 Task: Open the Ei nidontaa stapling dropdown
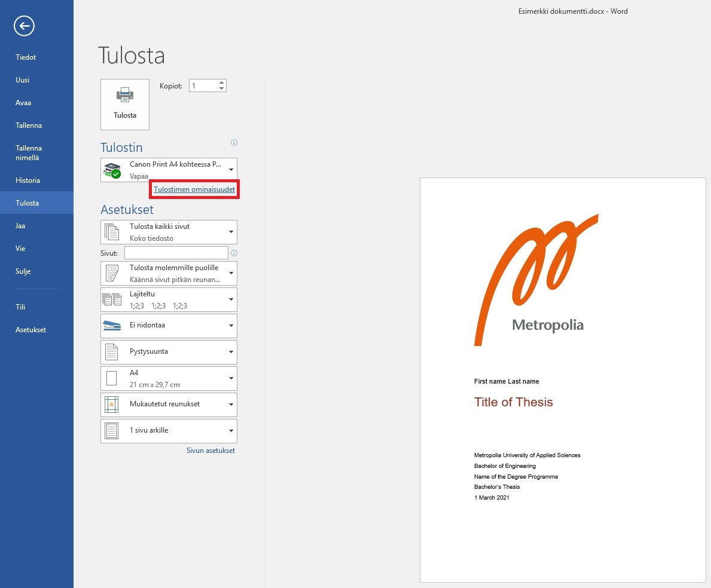[169, 326]
